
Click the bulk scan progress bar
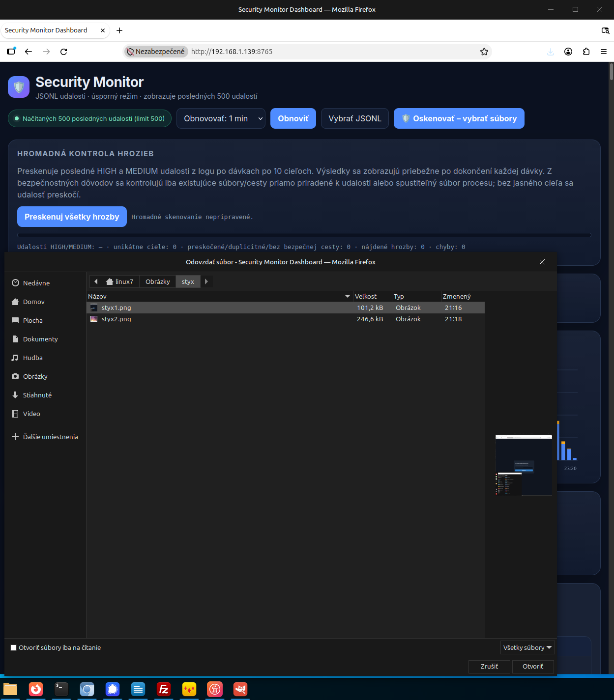click(304, 235)
